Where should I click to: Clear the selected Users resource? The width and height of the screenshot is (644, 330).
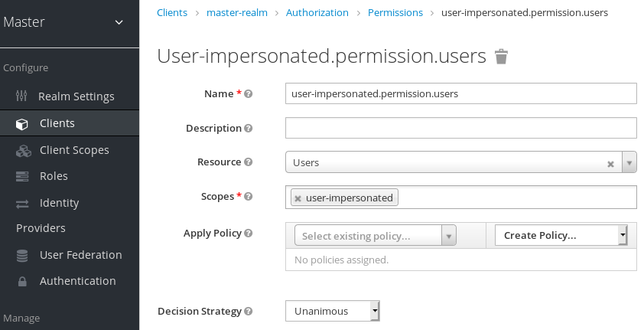pyautogui.click(x=611, y=164)
